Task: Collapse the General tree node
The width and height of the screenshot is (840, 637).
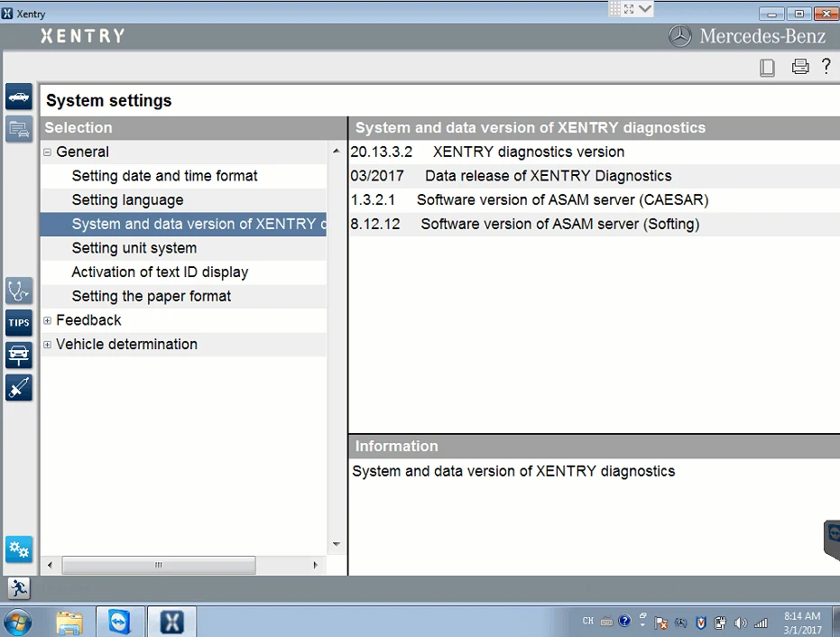Action: tap(47, 152)
